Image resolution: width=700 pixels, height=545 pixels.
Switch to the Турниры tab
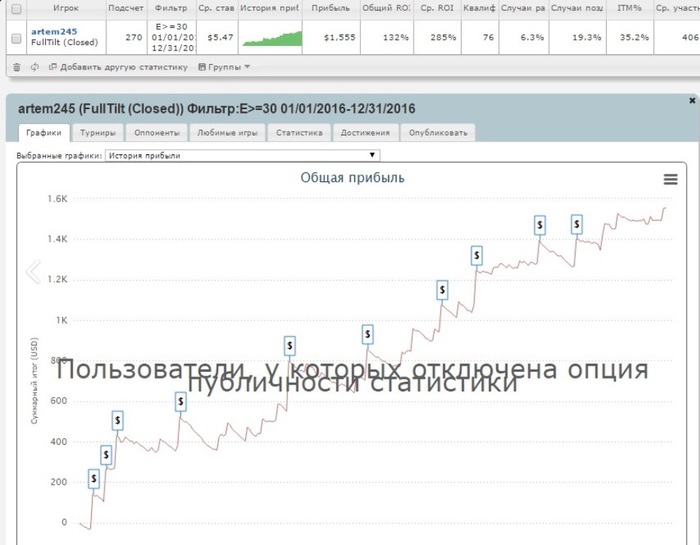[x=97, y=133]
